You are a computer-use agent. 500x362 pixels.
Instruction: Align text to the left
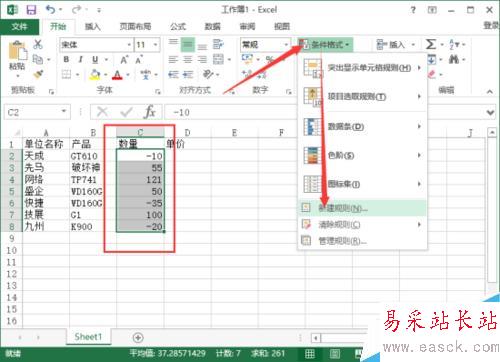173,60
